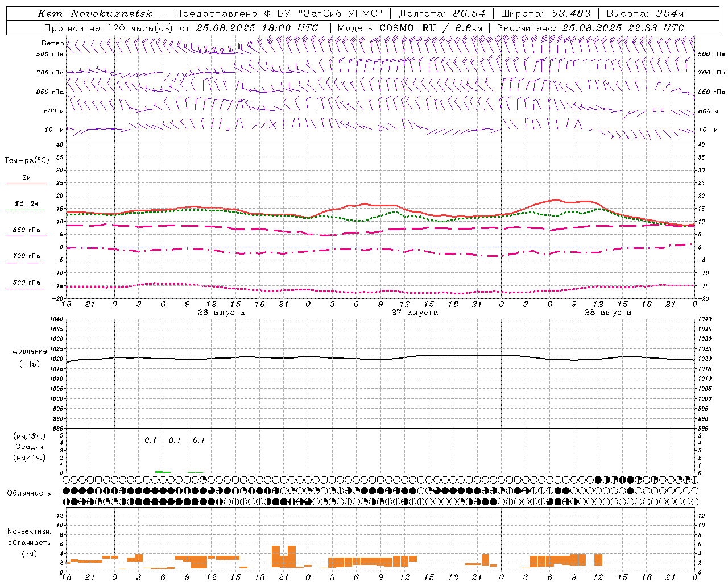The width and height of the screenshot is (728, 582).
Task: Click the 'Конвективн.' convective cloud label
Action: pyautogui.click(x=29, y=531)
